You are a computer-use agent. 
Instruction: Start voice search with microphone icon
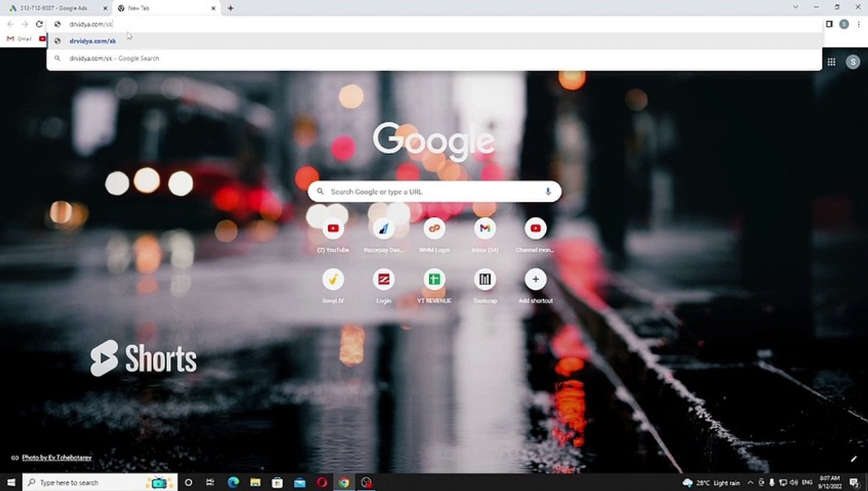tap(547, 192)
